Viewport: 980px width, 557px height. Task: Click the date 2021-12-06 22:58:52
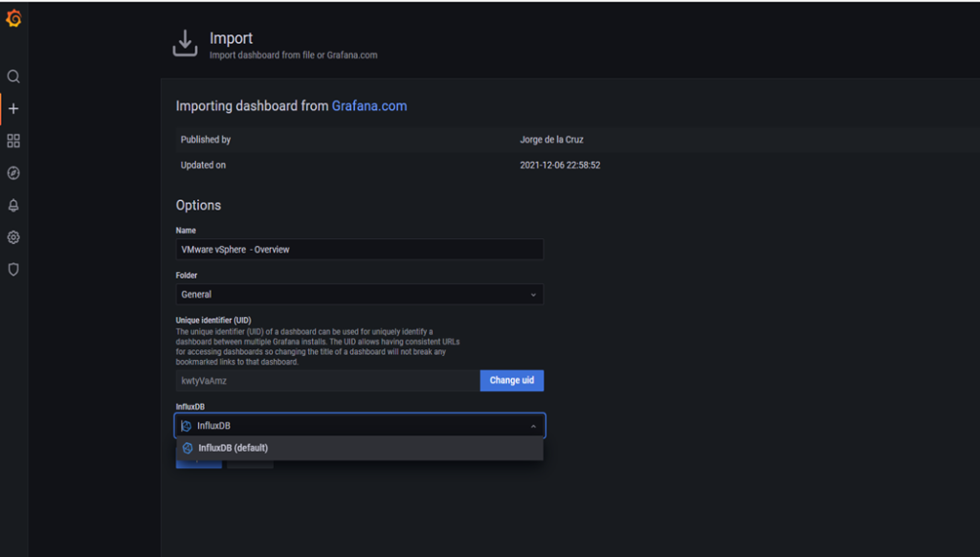tap(560, 166)
